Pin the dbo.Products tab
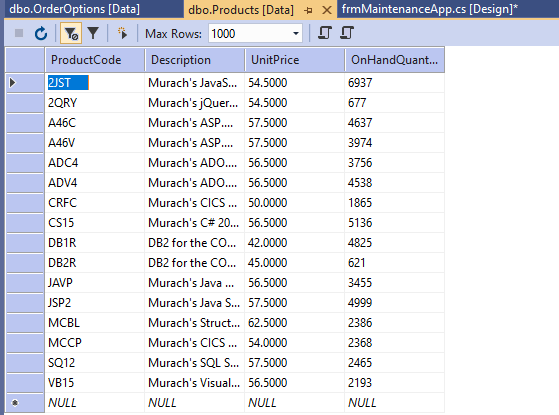The height and width of the screenshot is (415, 559). [x=308, y=10]
